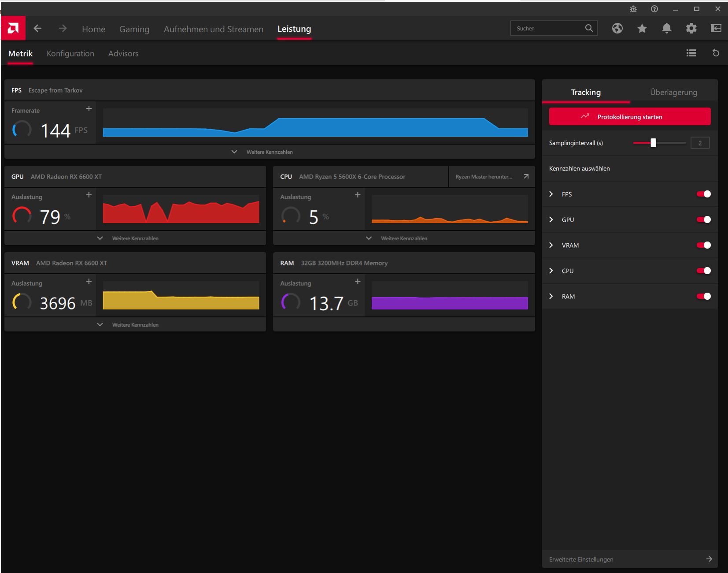This screenshot has height=573, width=728.
Task: Disable FPS tracking toggle
Action: [x=703, y=194]
